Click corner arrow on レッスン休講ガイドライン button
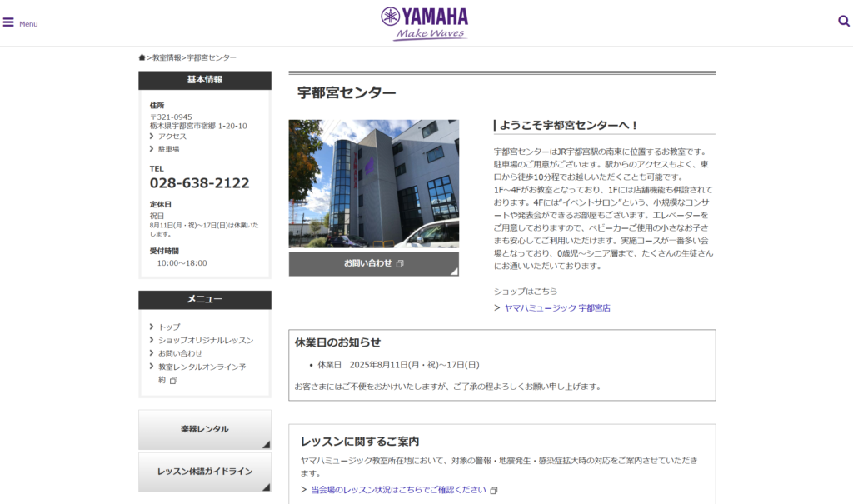This screenshot has height=504, width=853. (x=266, y=487)
